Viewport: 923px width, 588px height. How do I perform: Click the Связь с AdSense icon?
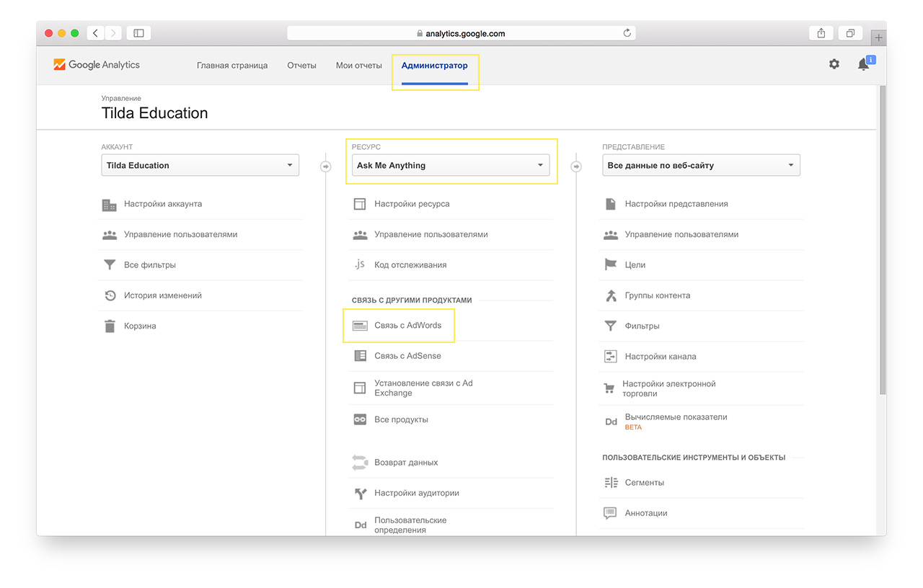360,356
